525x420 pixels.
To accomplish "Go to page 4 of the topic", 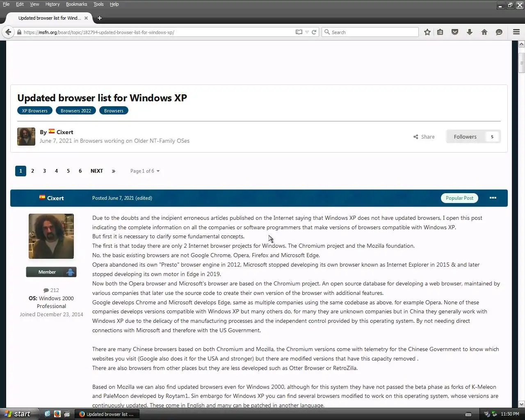I will click(56, 171).
